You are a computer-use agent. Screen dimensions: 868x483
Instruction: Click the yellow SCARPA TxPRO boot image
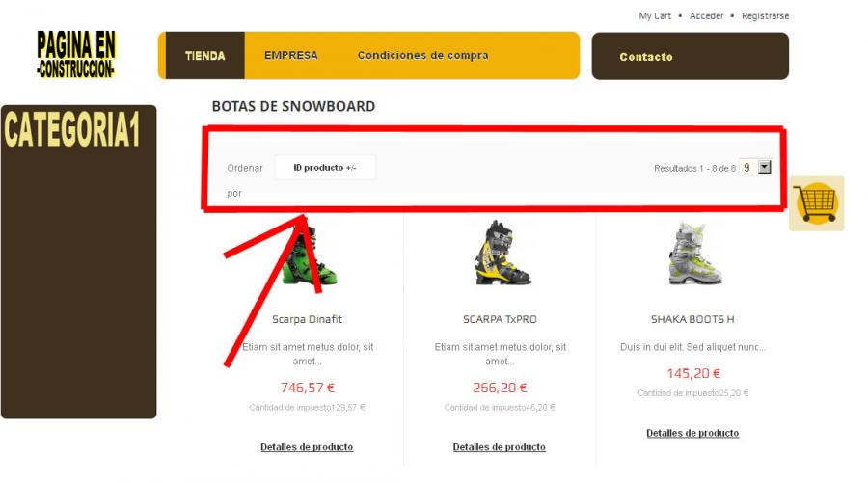click(502, 253)
